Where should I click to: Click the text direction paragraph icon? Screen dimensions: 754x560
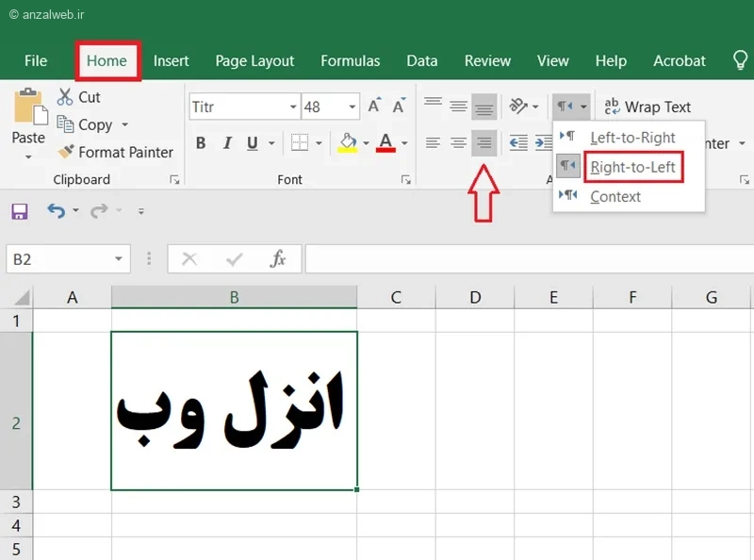(565, 106)
